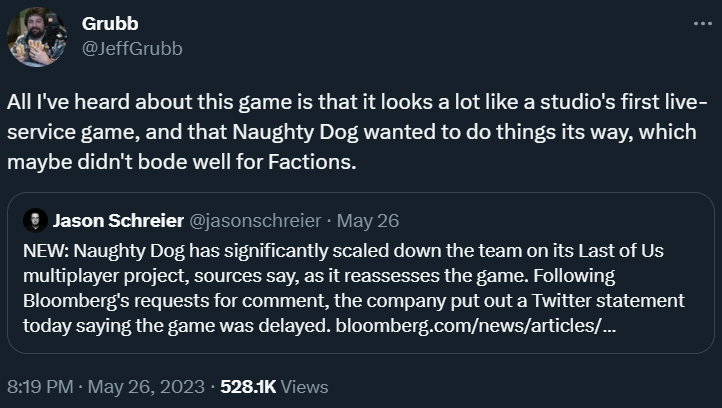Open Jason Schreier's name in quoted tweet
This screenshot has width=722, height=408.
[x=117, y=220]
